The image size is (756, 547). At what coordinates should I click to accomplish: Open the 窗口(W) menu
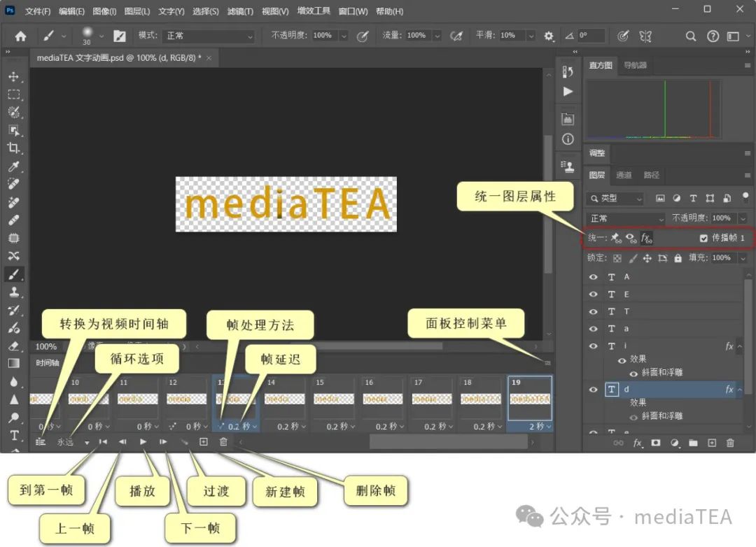[x=353, y=11]
